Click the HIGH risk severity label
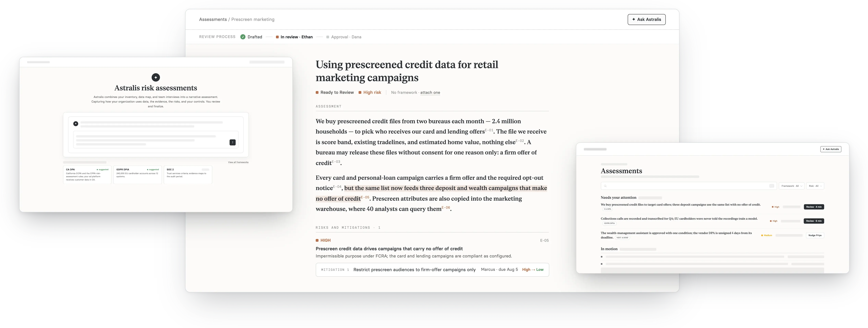Screen dimensions: 868x328 pyautogui.click(x=323, y=241)
